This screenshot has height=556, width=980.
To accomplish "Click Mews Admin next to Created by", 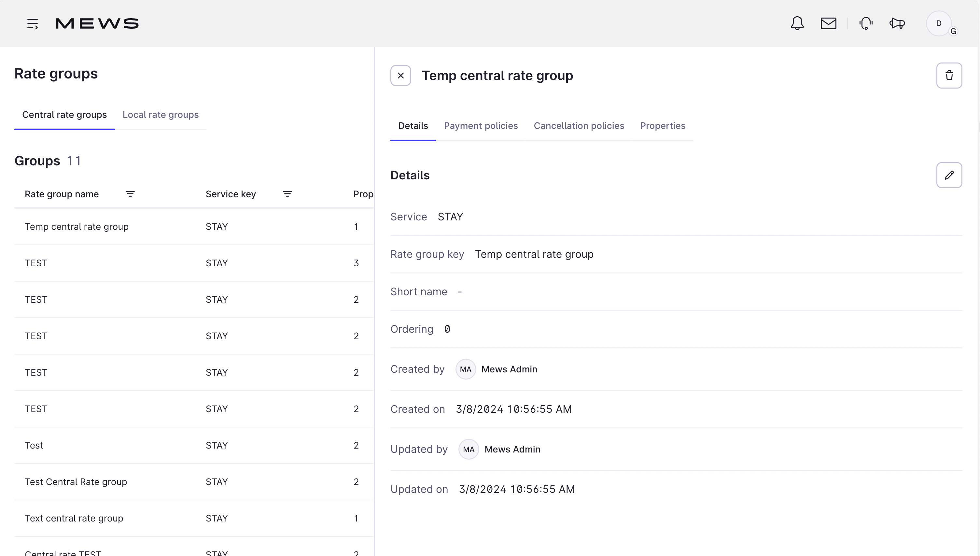I will 509,369.
